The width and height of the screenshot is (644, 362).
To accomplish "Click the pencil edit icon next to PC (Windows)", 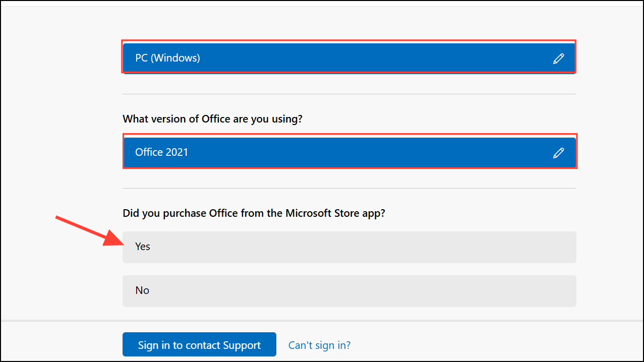I will pyautogui.click(x=559, y=58).
